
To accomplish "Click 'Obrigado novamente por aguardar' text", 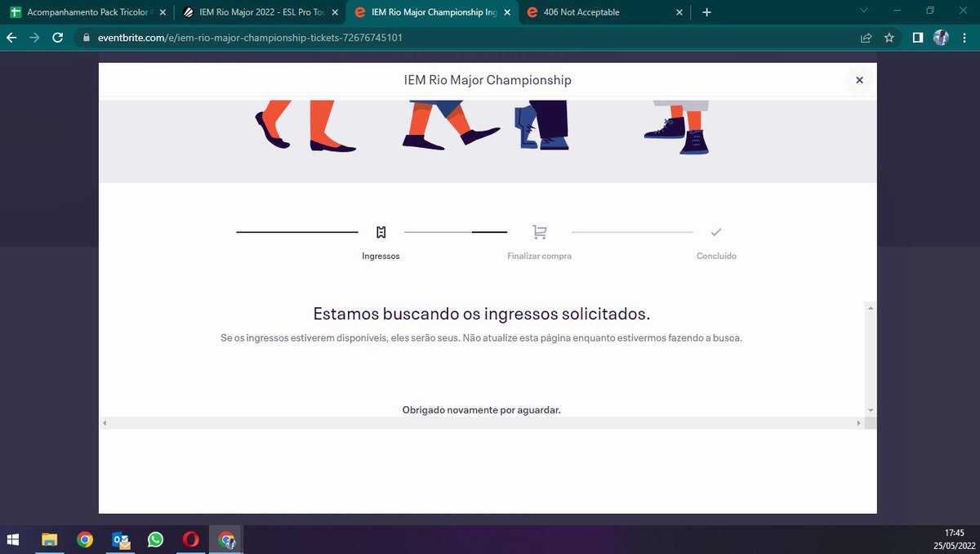I will click(482, 409).
